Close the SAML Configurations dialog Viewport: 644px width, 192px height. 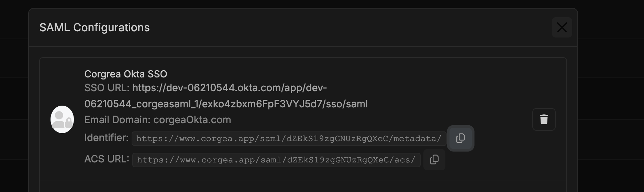point(562,27)
